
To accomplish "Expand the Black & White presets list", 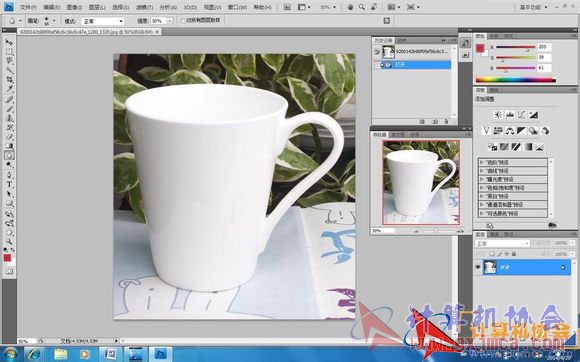I will [x=513, y=196].
